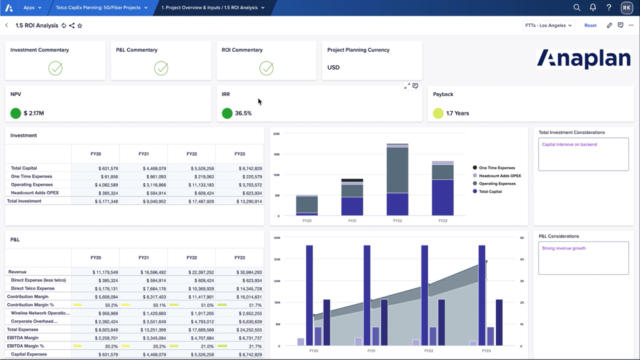Select the Direct Expense (less telco) row

(135, 280)
